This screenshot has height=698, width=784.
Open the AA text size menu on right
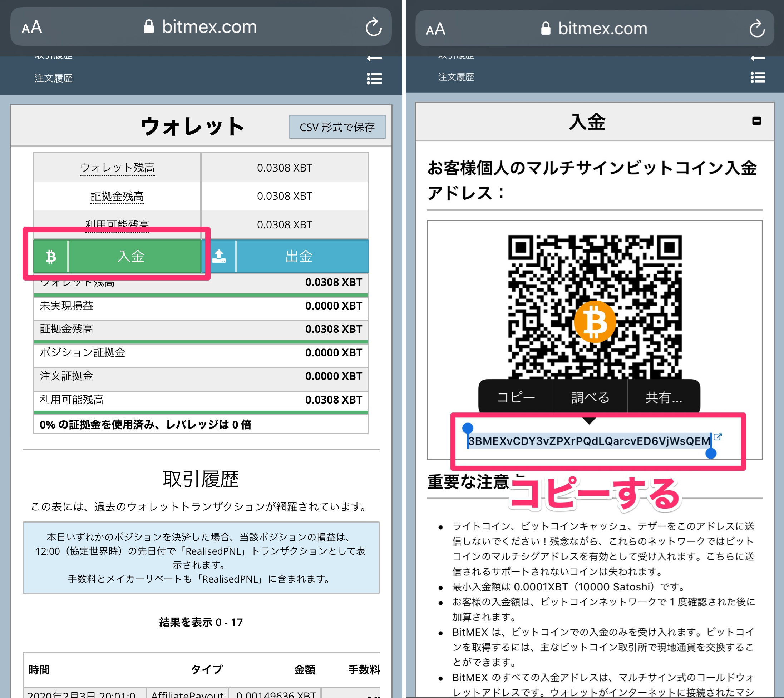click(x=435, y=29)
